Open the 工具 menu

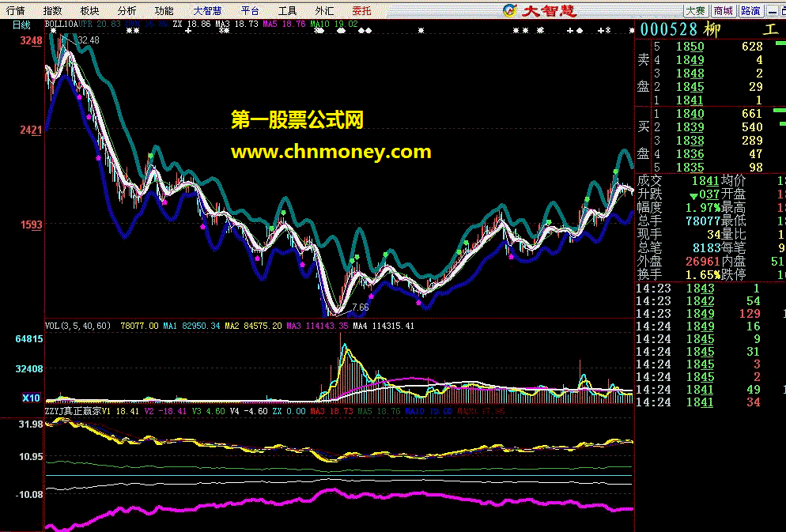pyautogui.click(x=287, y=10)
